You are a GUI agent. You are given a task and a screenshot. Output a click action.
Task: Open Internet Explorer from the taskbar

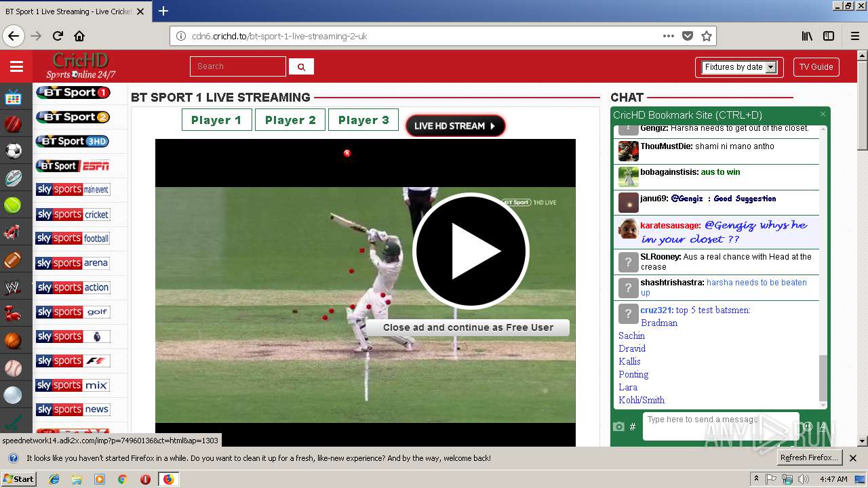(x=54, y=479)
